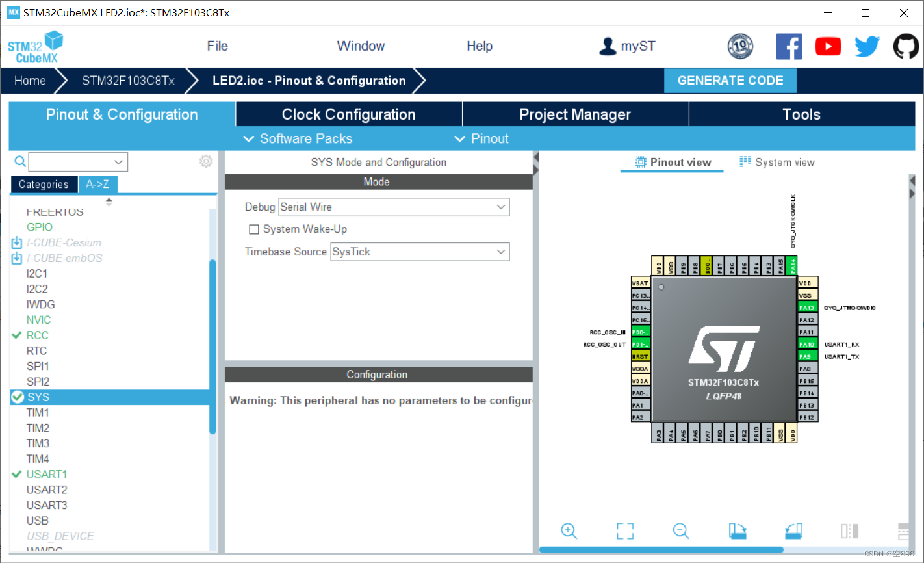This screenshot has height=563, width=924.
Task: Click the download icon beside I-CUBE-embOS
Action: [x=17, y=258]
